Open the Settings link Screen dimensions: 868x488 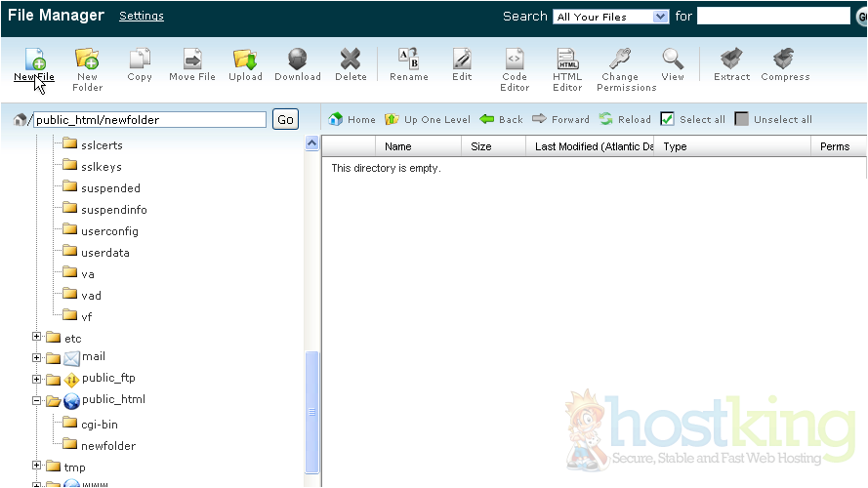141,16
